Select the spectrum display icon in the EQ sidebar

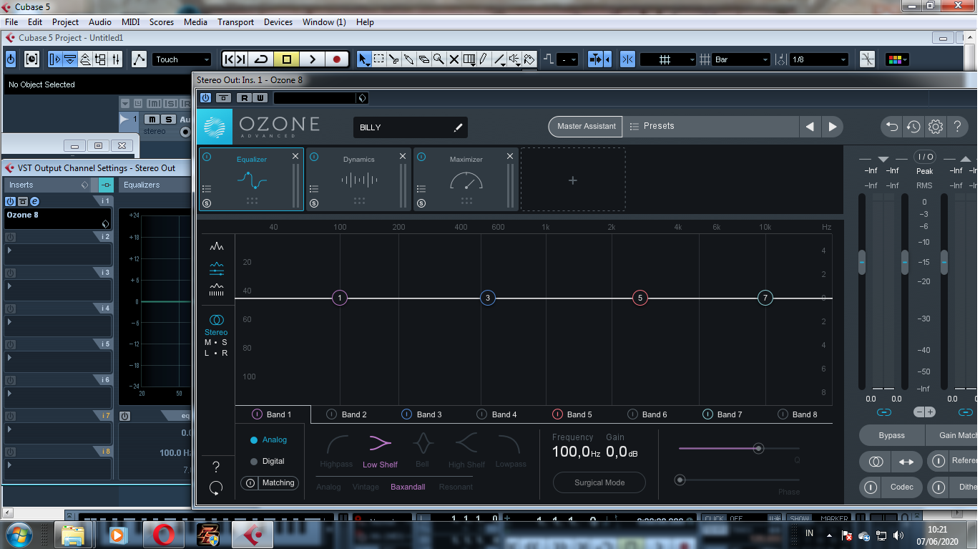(215, 247)
